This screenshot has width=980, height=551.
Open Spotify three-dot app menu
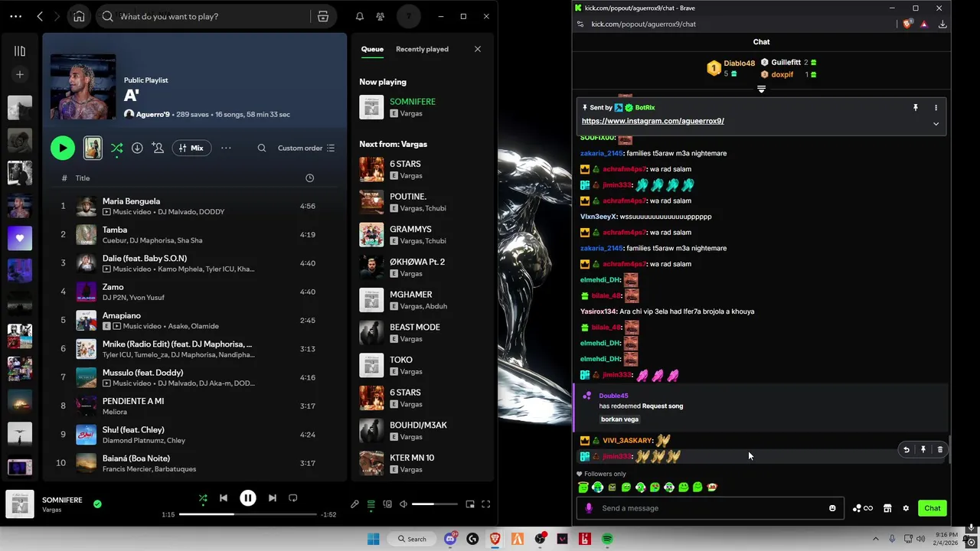pyautogui.click(x=16, y=16)
